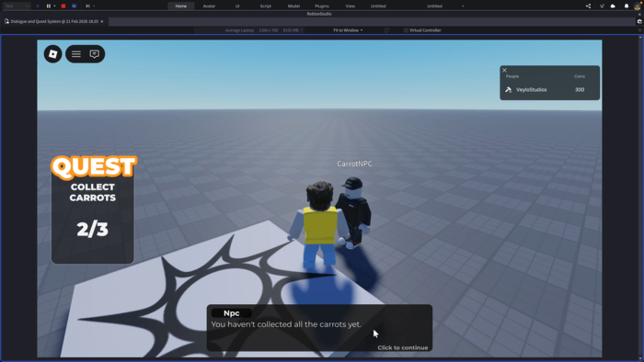Open the Test mode dropdown
644x362 pixels.
coord(17,6)
